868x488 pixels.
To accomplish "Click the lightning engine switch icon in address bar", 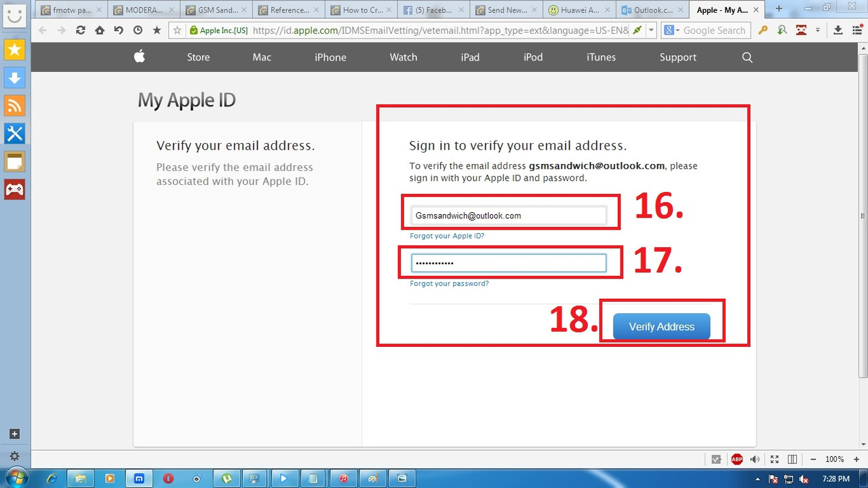I will tap(637, 30).
